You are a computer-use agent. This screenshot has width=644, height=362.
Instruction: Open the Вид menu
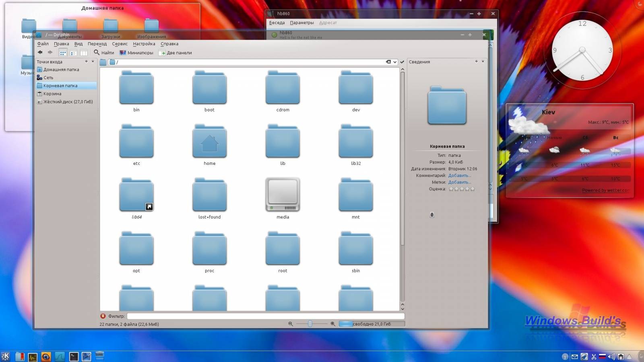[x=78, y=44]
